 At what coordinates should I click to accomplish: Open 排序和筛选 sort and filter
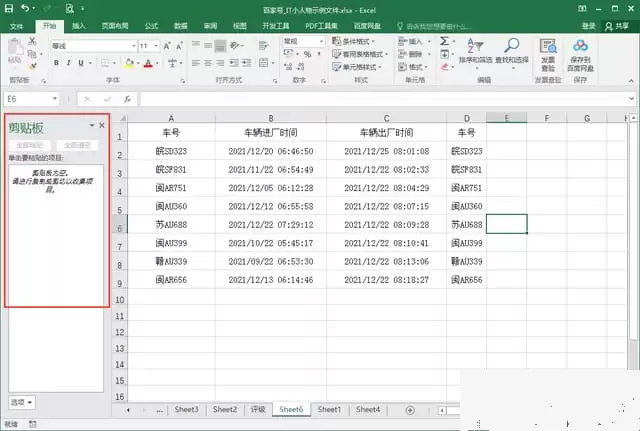475,52
